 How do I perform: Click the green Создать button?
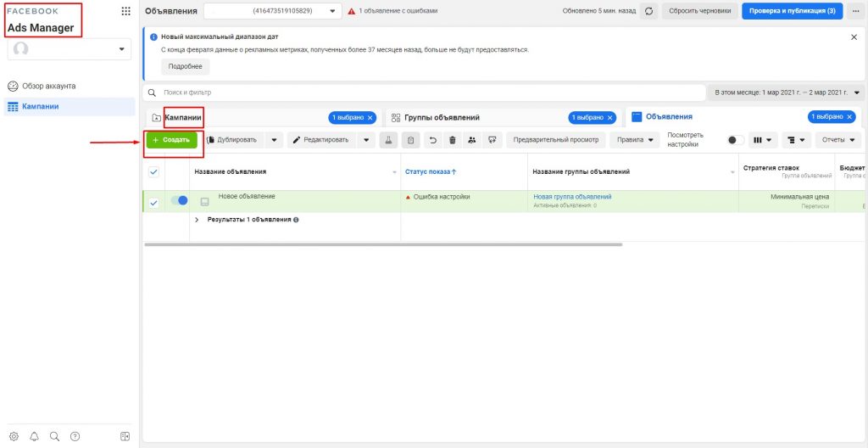click(171, 140)
